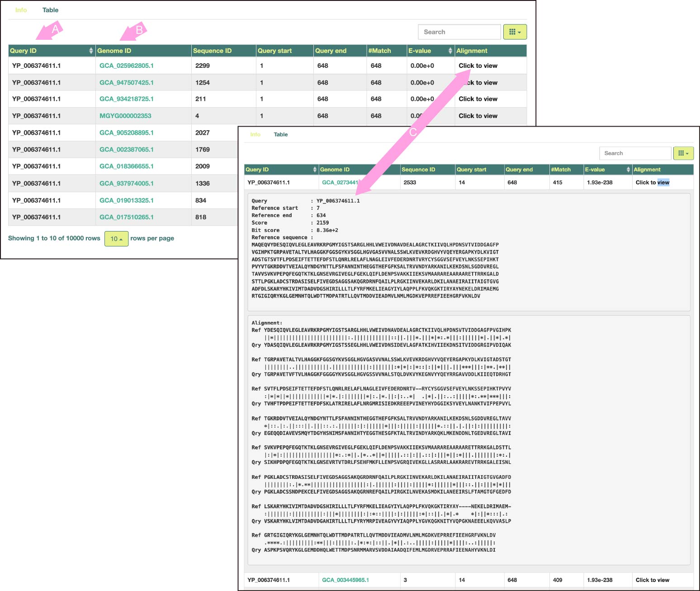Open genome link GCA_025962805.1
The width and height of the screenshot is (700, 591).
click(127, 66)
